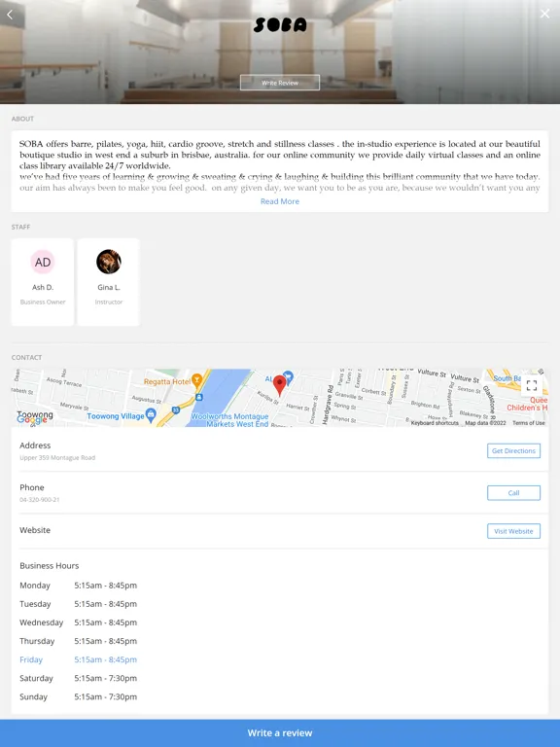The width and height of the screenshot is (560, 747).
Task: Select highlighted Friday hours row
Action: click(78, 659)
